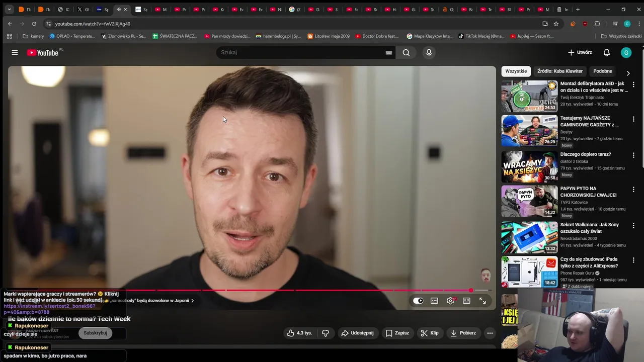
Task: Share the video via Udostępnij
Action: point(357,333)
